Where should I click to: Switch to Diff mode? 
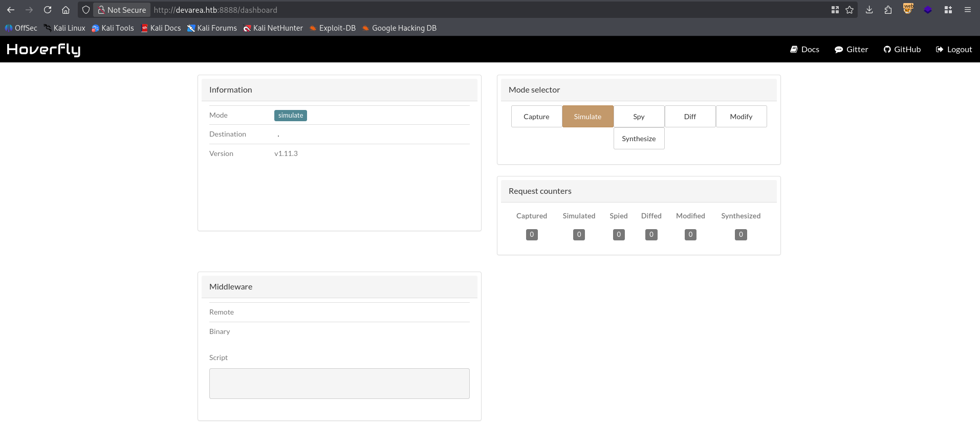point(690,117)
